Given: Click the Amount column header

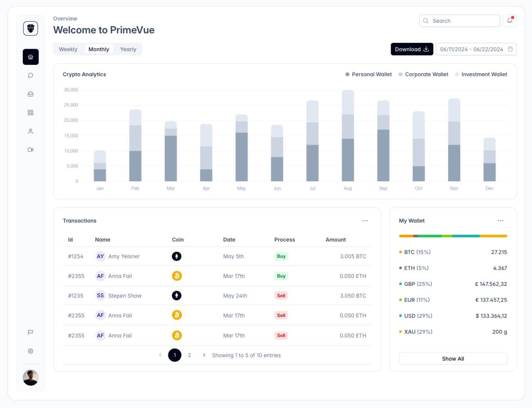Looking at the screenshot, I should (x=336, y=240).
